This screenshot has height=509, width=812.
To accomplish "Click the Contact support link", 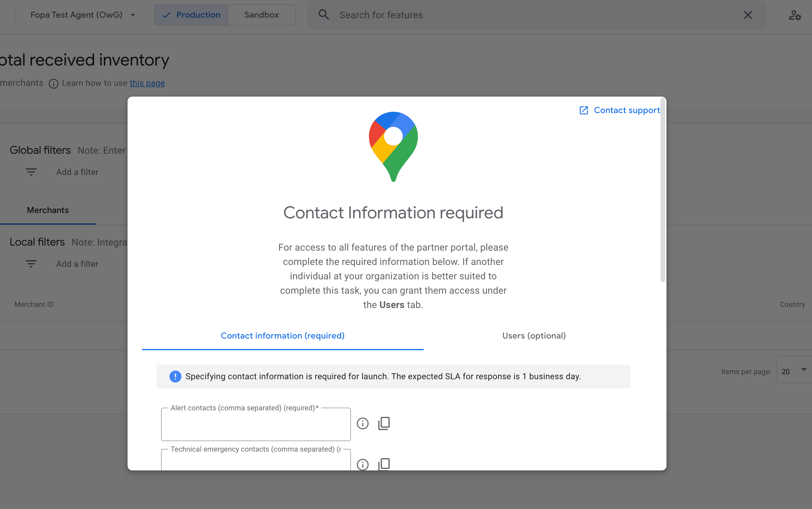I will pyautogui.click(x=618, y=110).
